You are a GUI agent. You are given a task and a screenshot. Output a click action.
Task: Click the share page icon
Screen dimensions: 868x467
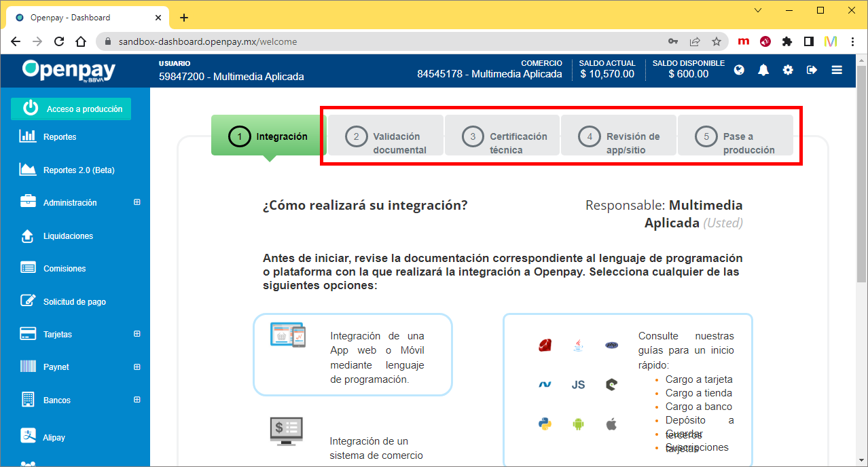pyautogui.click(x=695, y=41)
